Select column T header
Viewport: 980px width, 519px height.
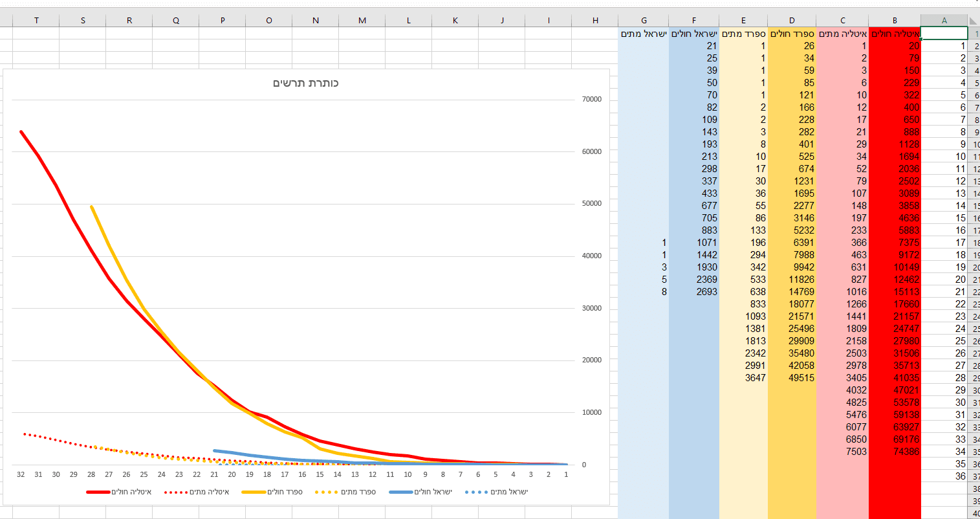[x=36, y=21]
